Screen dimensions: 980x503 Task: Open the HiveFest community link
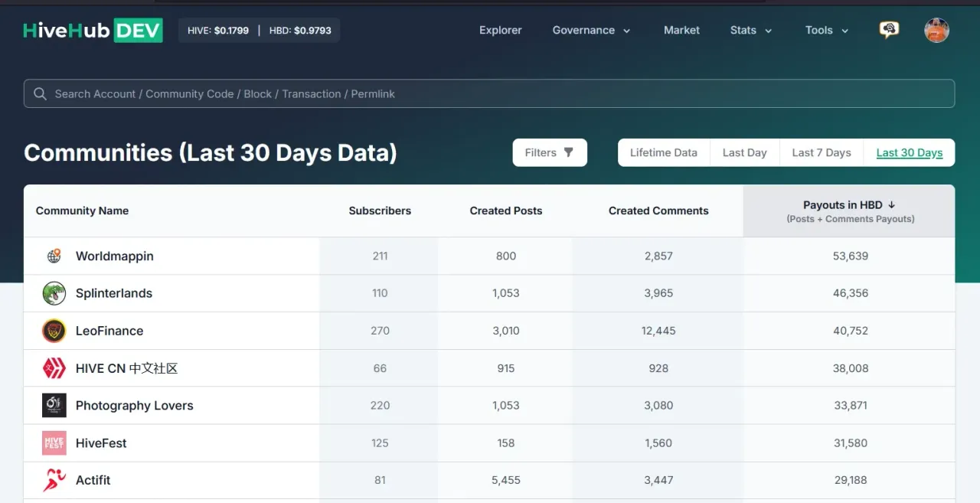coord(101,443)
